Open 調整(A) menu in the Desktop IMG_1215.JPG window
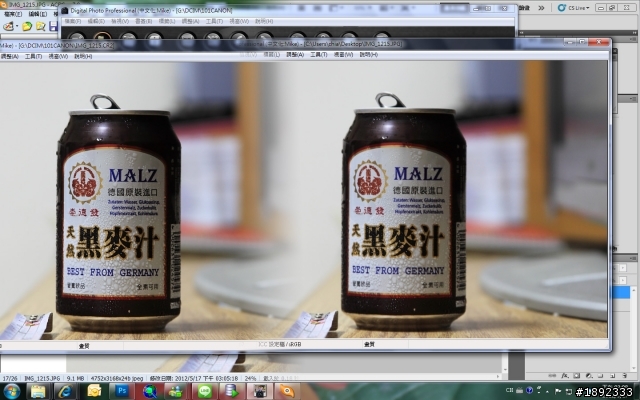The width and height of the screenshot is (640, 400). point(295,54)
